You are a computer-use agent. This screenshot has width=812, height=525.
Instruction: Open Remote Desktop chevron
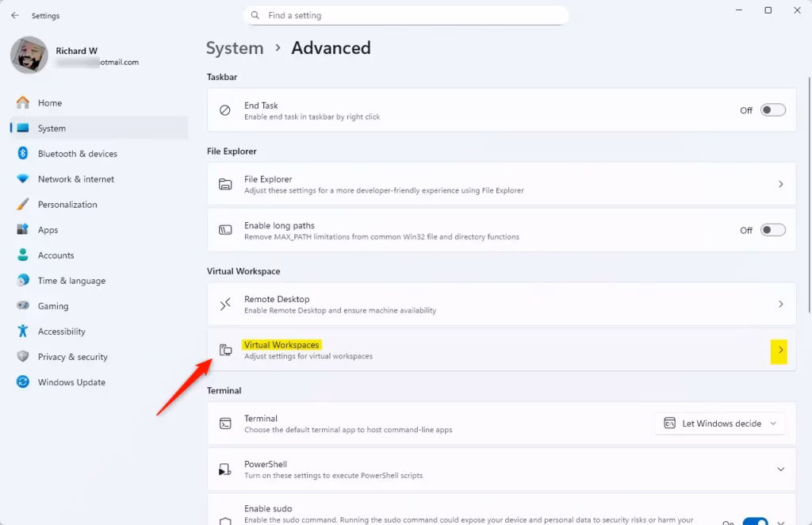point(780,305)
